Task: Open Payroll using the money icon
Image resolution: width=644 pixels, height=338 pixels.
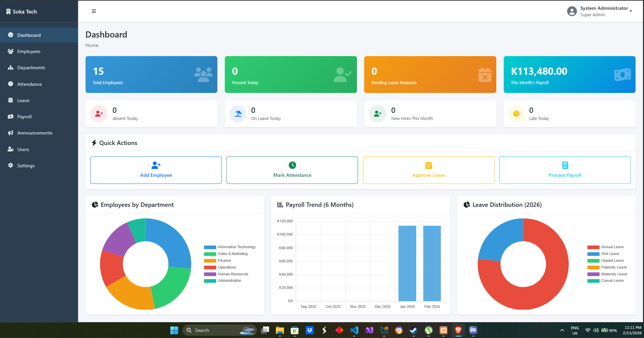Action: coord(11,116)
